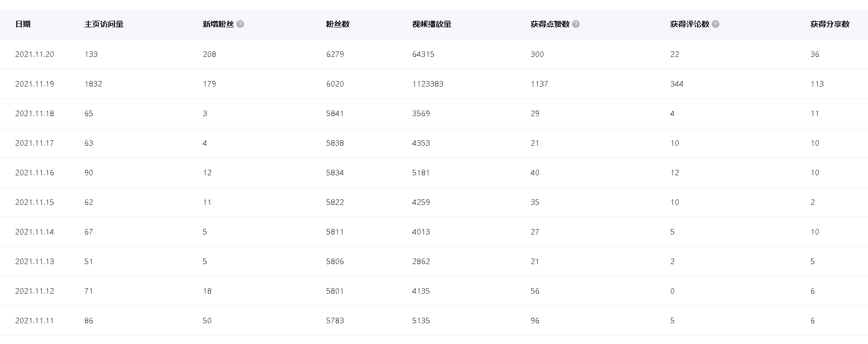868x344 pixels.
Task: Select the likes value 1137
Action: tap(539, 84)
